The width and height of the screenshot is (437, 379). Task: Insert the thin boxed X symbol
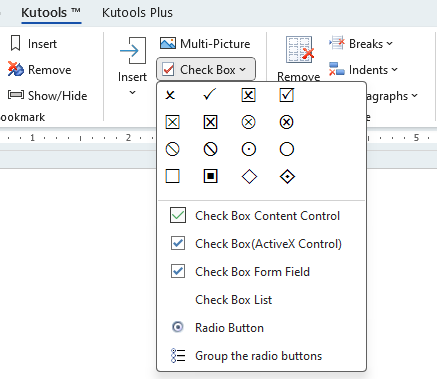tap(172, 122)
